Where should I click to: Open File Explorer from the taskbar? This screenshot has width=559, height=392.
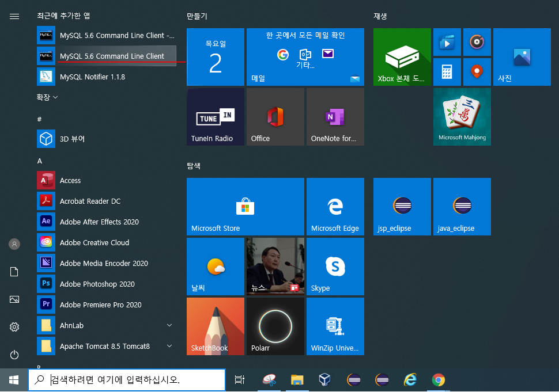[297, 380]
